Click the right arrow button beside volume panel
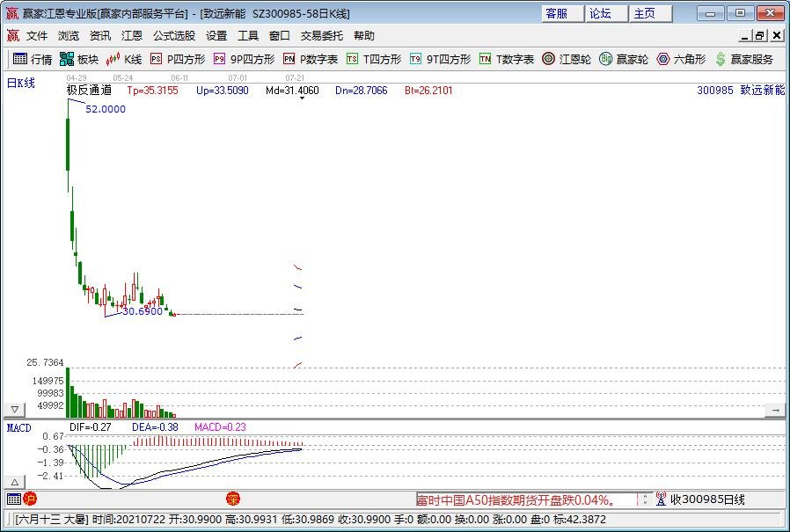 click(775, 411)
